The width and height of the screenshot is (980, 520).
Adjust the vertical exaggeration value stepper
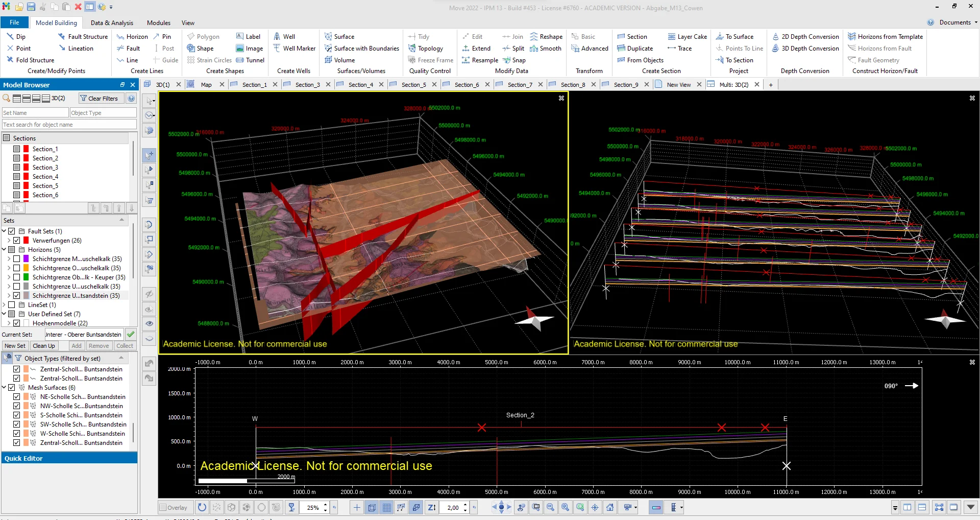(x=464, y=508)
